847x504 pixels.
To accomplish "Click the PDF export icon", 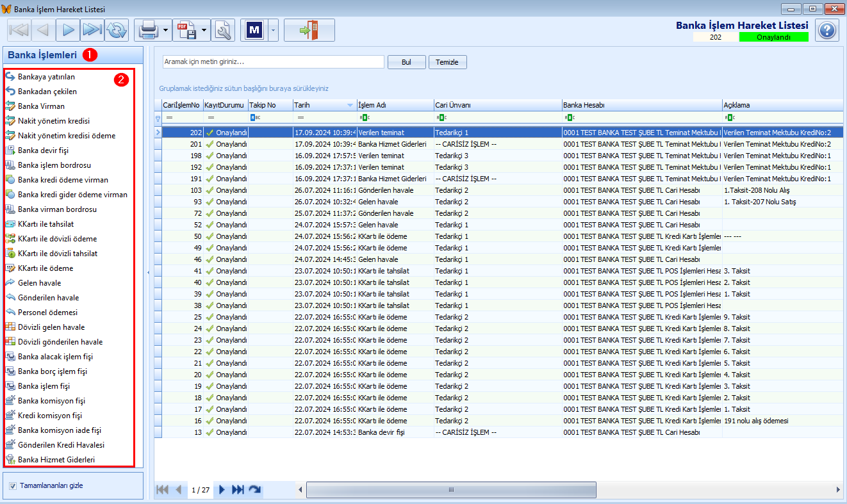I will [x=186, y=30].
